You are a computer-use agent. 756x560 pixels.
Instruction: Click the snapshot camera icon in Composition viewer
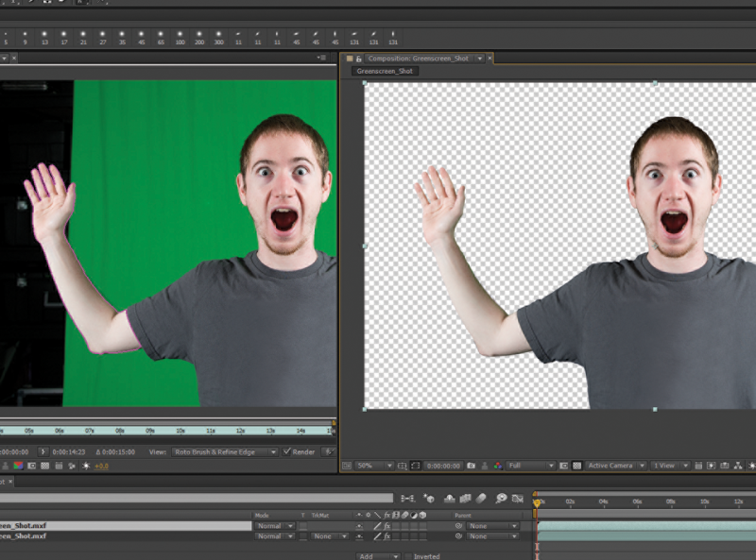(x=472, y=466)
